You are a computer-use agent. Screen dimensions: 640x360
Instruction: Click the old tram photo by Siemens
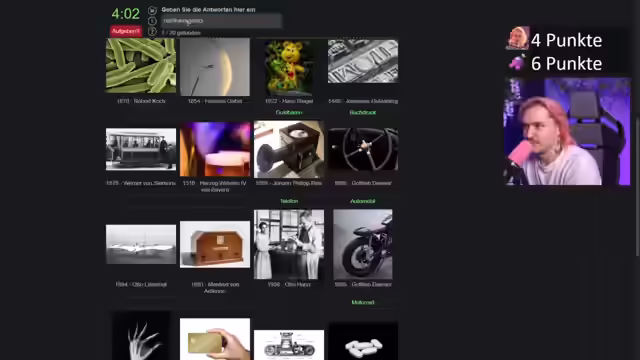pyautogui.click(x=141, y=149)
